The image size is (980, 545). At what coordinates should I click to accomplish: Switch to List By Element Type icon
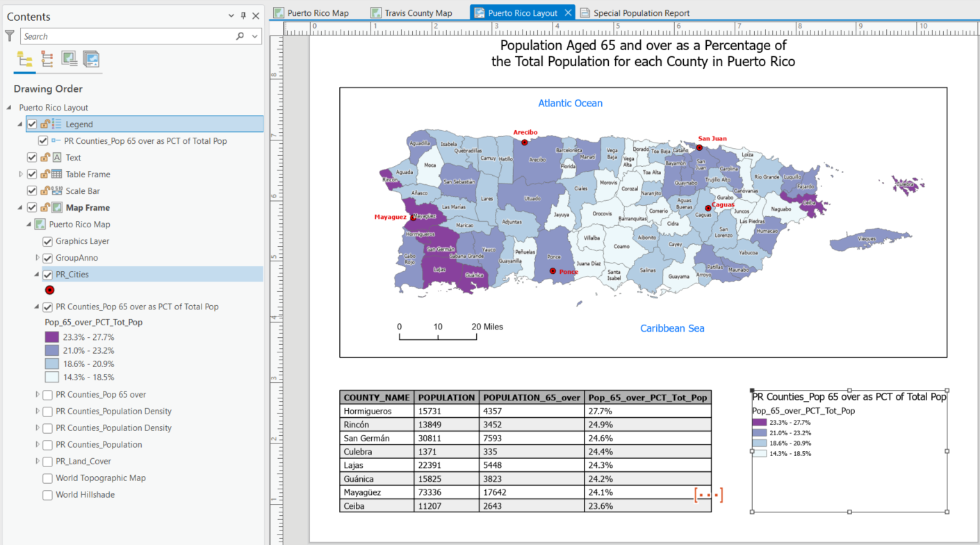[47, 59]
